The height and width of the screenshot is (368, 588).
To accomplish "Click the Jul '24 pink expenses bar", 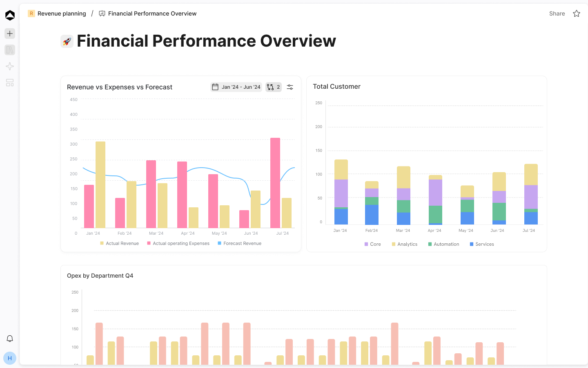I will tap(275, 183).
